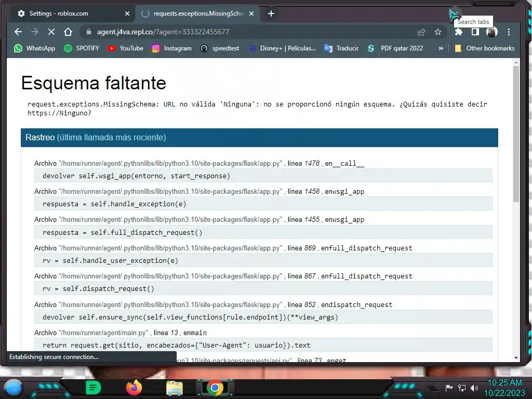Screen dimensions: 532x399
Task: Expand frame with wsgi_app(entorno, start_response)
Action: pos(263,176)
